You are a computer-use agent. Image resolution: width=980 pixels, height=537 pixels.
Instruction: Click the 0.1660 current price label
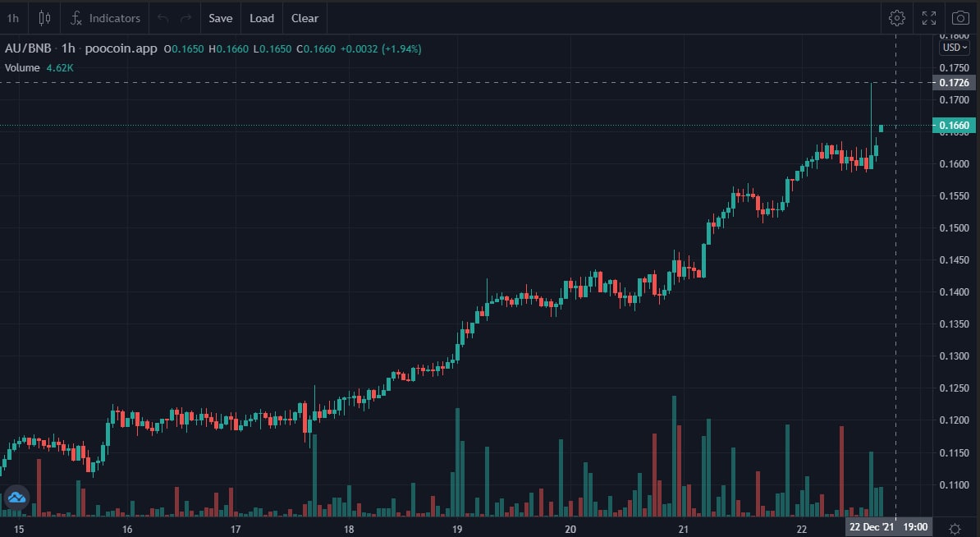[x=954, y=125]
